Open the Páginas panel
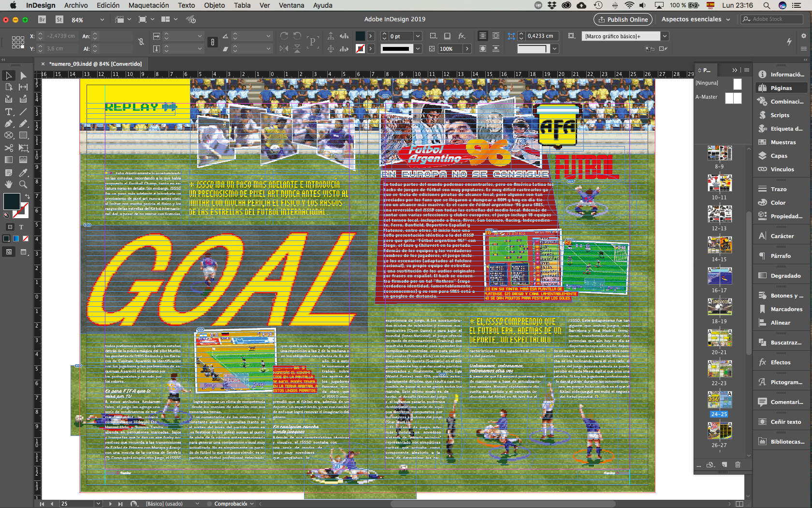The width and height of the screenshot is (812, 508). (x=781, y=88)
